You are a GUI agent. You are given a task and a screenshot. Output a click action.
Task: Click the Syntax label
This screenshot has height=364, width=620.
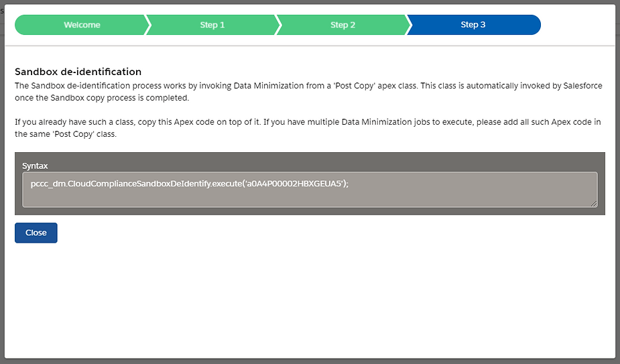pyautogui.click(x=35, y=166)
